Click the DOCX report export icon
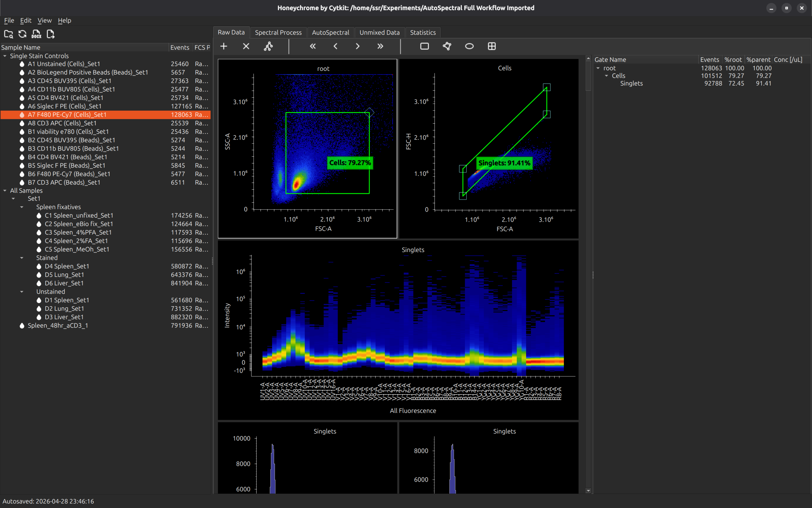812x508 pixels. pos(36,34)
